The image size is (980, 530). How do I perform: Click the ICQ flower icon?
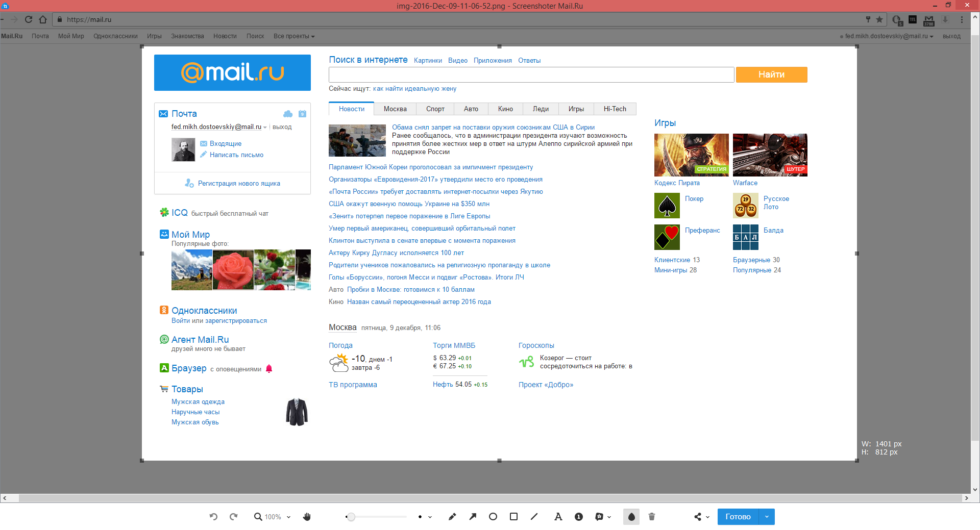tap(164, 212)
